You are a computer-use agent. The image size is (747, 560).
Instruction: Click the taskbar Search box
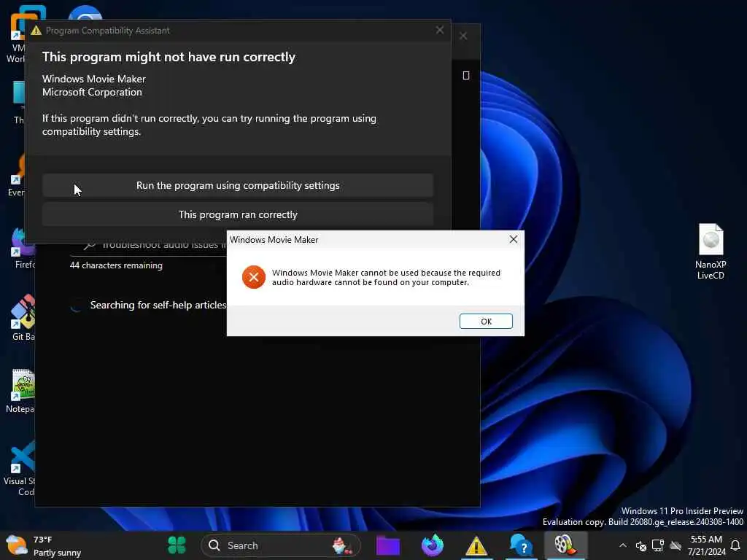click(x=281, y=545)
